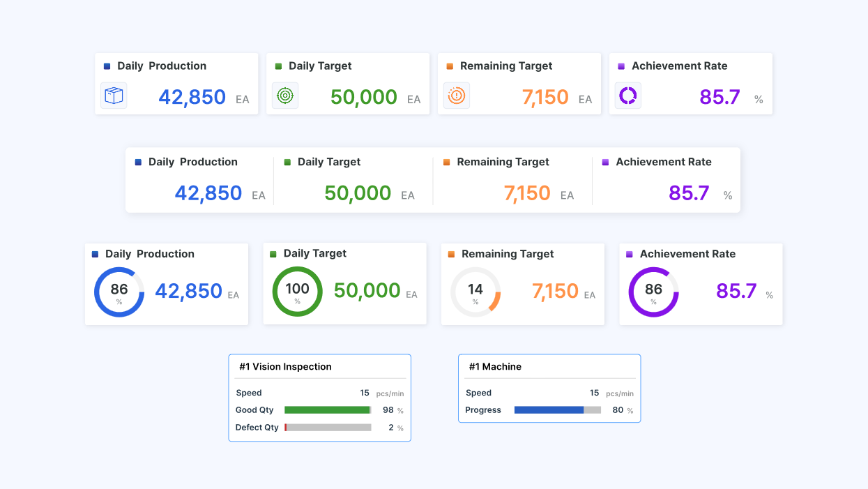Click Daily Production title above the blue gauge
The image size is (868, 489).
point(150,254)
